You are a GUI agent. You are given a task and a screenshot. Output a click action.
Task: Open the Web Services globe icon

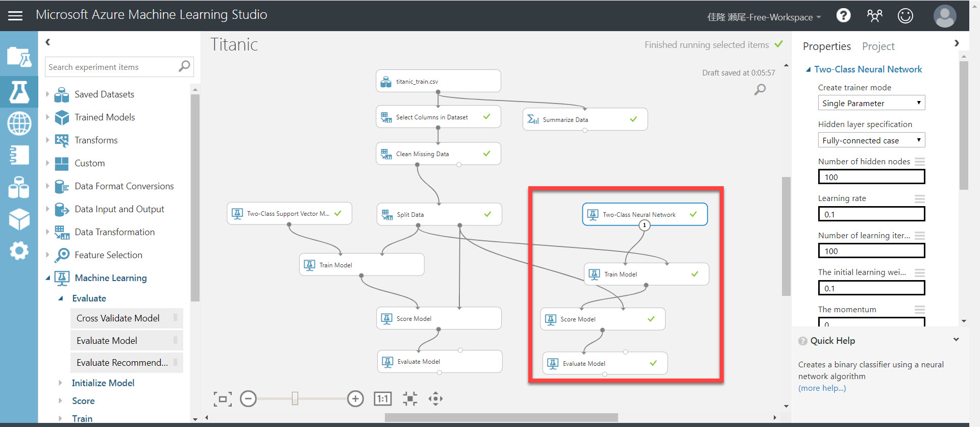19,123
